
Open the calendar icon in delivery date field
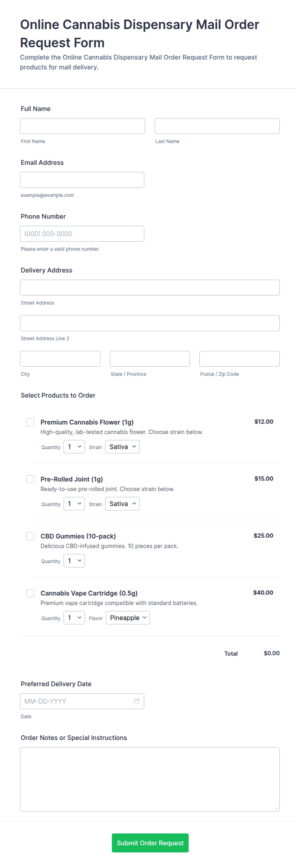coord(137,701)
